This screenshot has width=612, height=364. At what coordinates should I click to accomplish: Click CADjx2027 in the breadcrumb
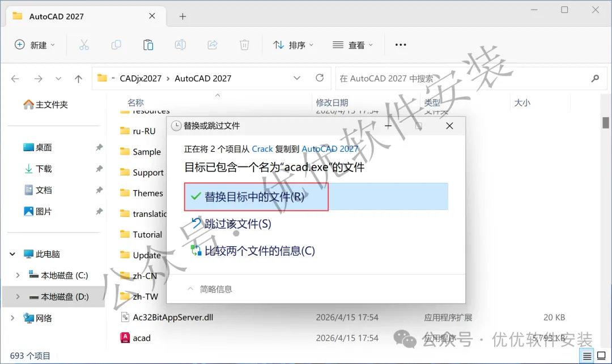pos(141,78)
